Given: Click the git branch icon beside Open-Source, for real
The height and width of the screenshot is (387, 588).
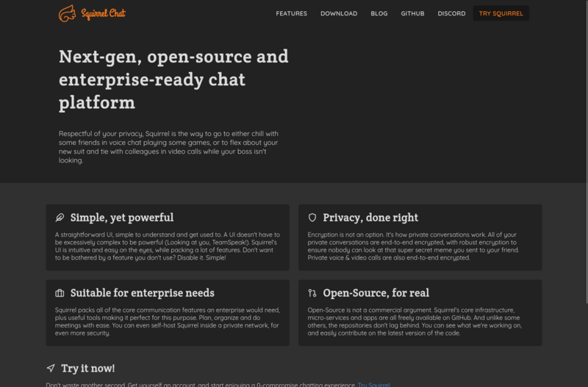Looking at the screenshot, I should pos(312,293).
